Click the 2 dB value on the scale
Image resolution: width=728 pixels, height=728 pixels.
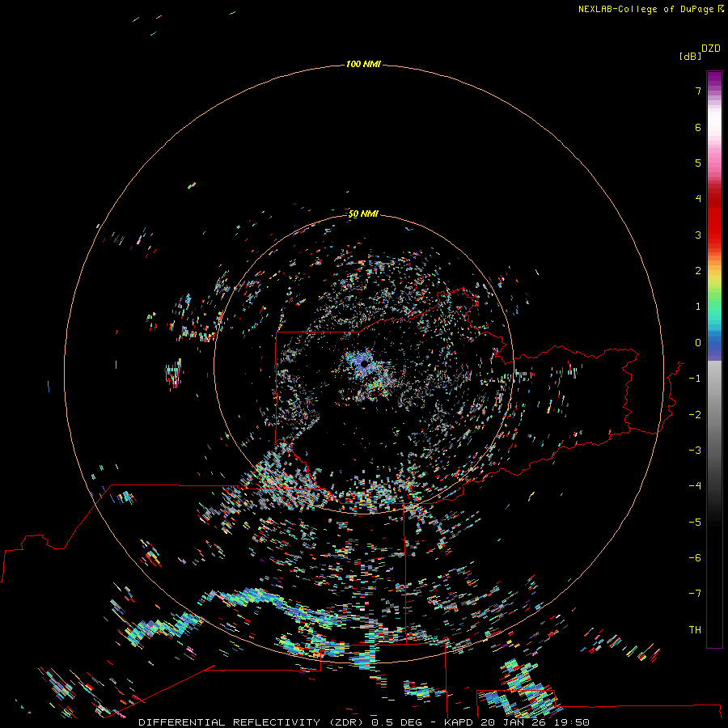click(x=698, y=271)
